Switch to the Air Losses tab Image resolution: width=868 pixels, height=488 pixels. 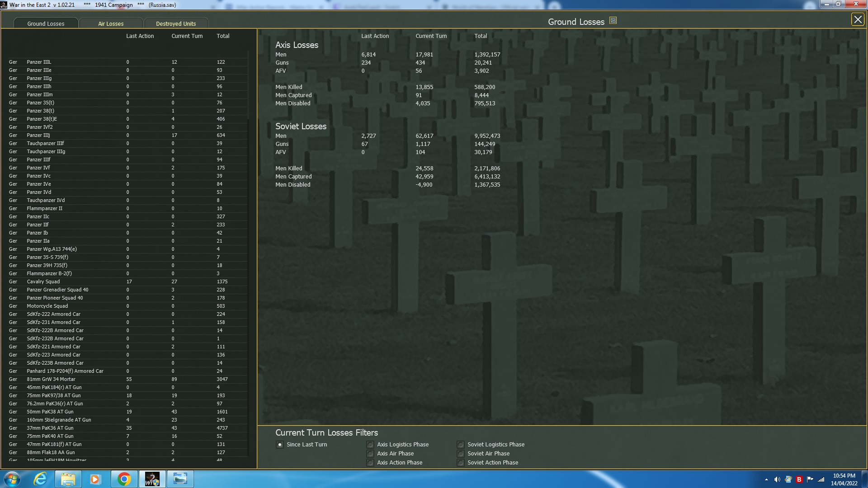click(111, 23)
